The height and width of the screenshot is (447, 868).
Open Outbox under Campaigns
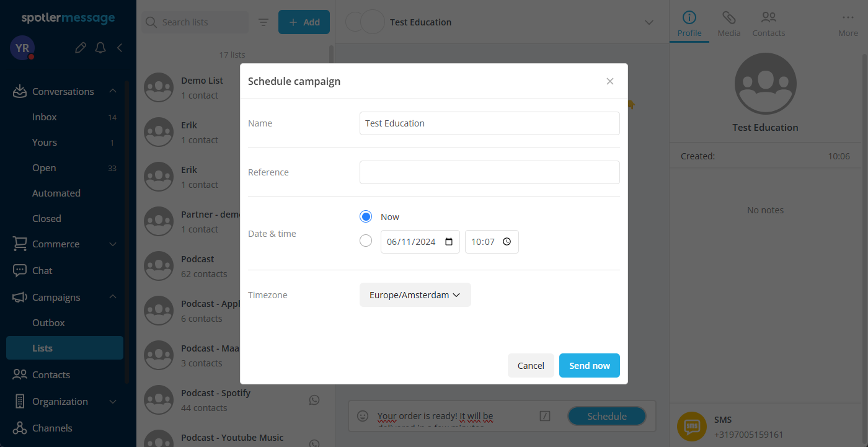click(48, 322)
